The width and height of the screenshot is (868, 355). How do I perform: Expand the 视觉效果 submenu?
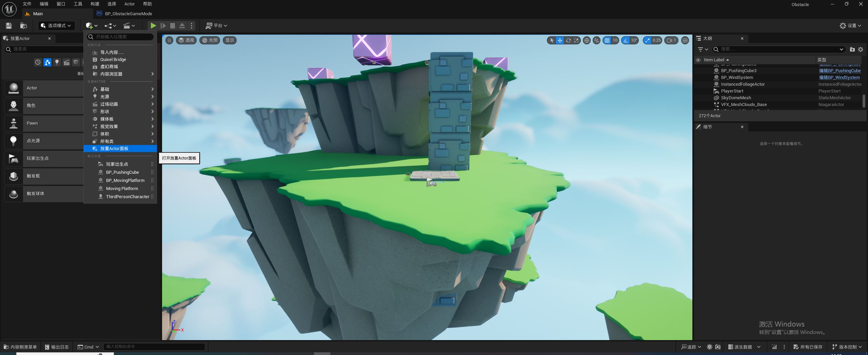(x=120, y=126)
